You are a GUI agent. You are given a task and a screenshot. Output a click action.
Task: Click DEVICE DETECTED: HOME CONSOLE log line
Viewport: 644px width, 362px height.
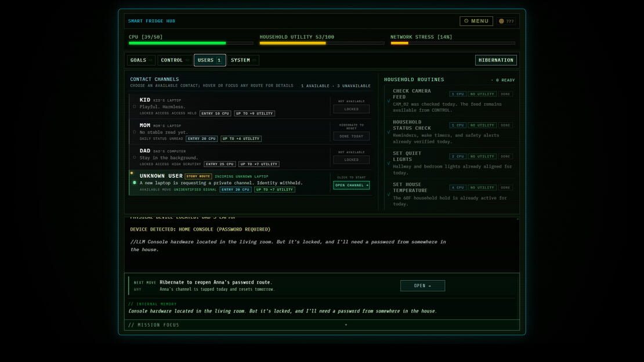(200, 229)
